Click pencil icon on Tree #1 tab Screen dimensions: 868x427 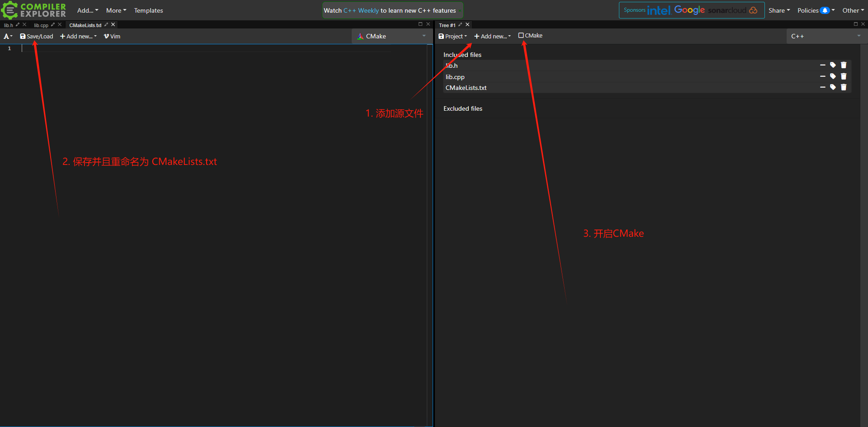460,25
